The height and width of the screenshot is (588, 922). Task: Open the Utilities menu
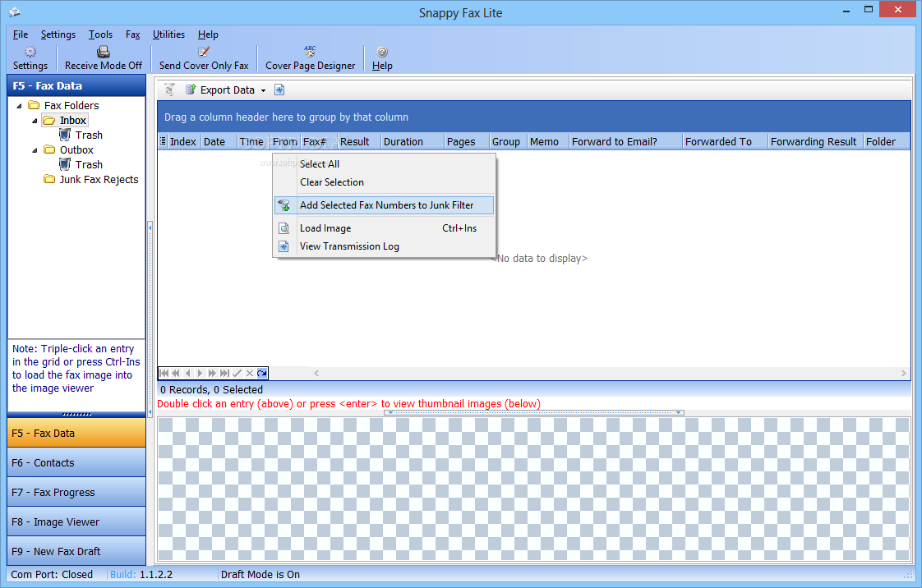[x=168, y=34]
